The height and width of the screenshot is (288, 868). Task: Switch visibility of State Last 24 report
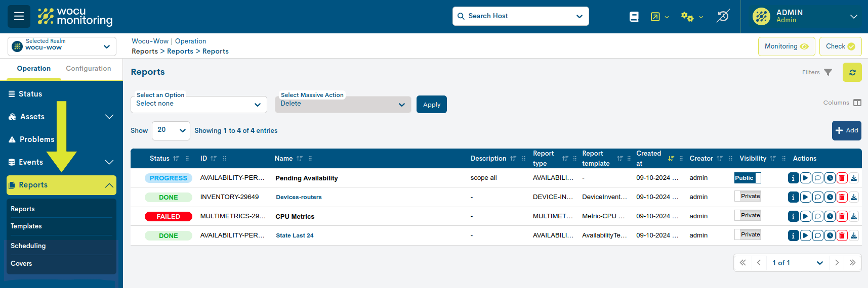748,235
